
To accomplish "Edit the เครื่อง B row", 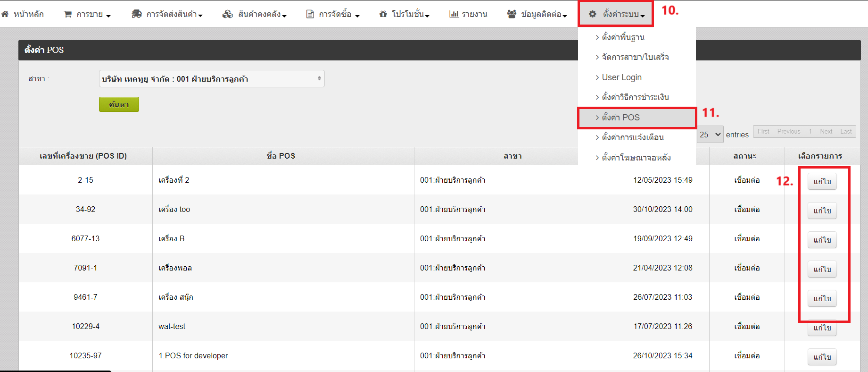I will (822, 240).
